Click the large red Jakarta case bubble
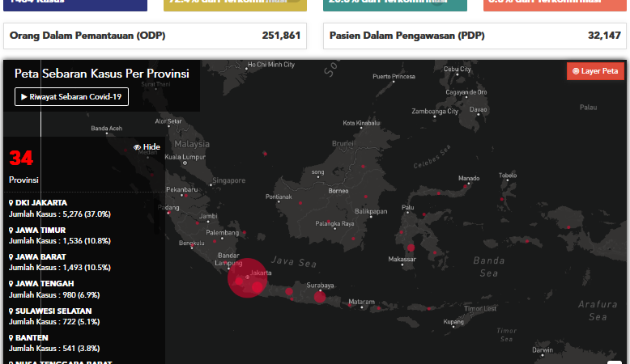This screenshot has height=364, width=630. click(247, 277)
